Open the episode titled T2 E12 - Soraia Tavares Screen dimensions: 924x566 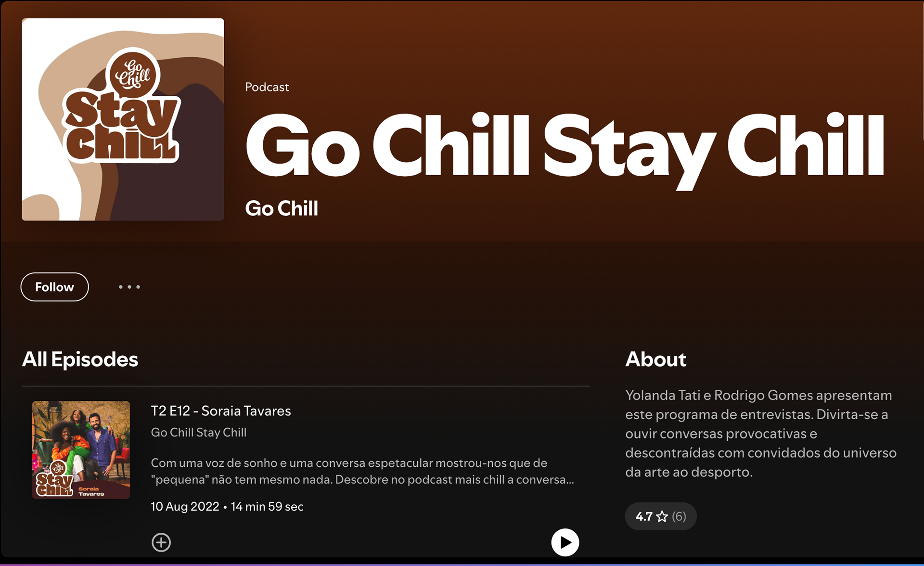coord(221,411)
